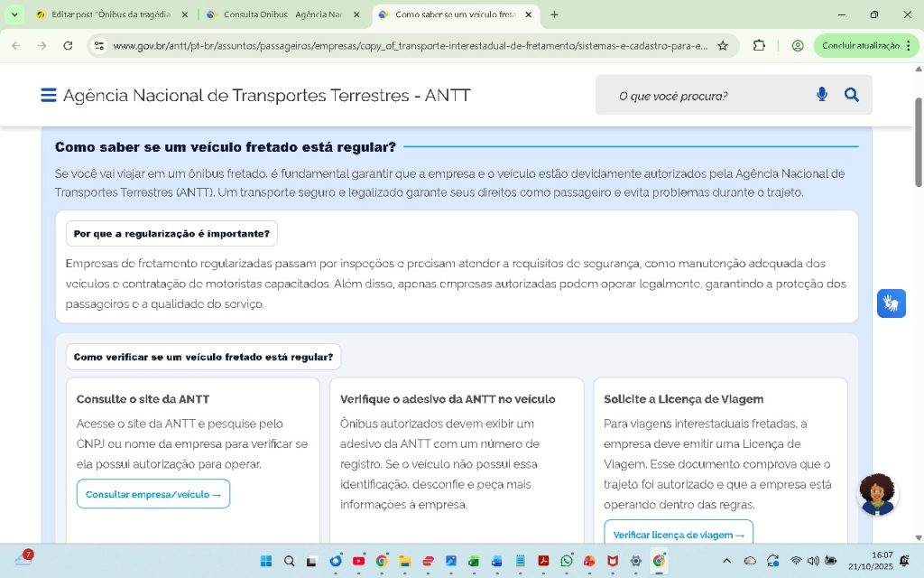Open McAfee from the taskbar

click(x=613, y=560)
